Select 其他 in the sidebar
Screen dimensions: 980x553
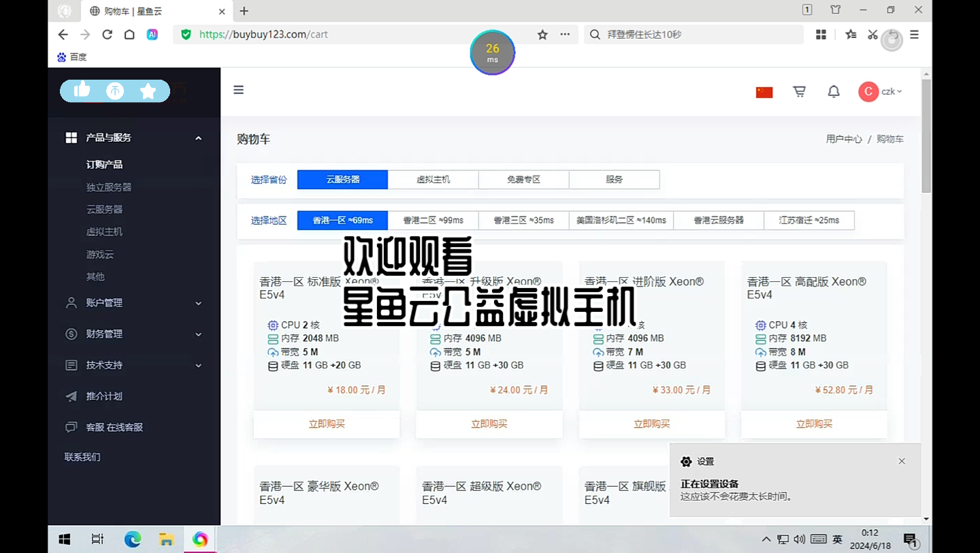pos(95,277)
